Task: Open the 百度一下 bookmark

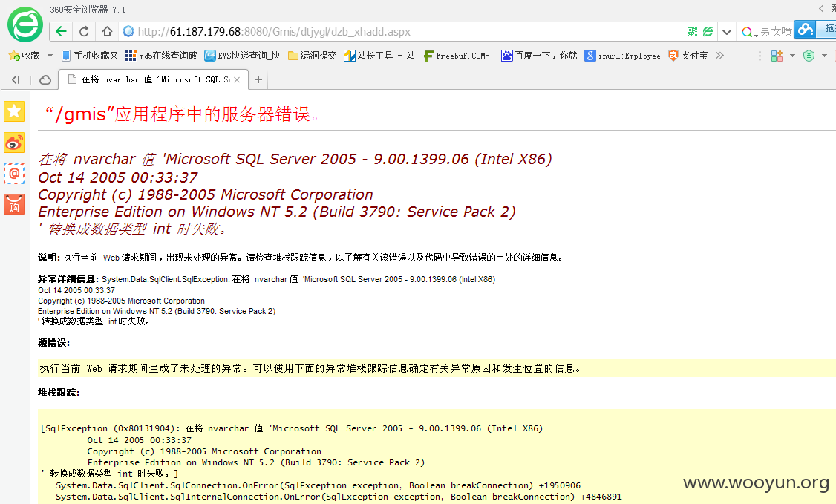Action: click(x=539, y=56)
